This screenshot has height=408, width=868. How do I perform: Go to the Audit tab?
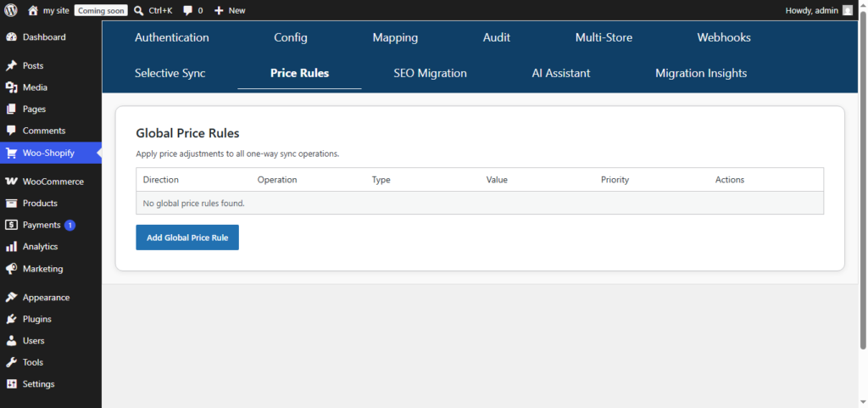[x=497, y=37]
